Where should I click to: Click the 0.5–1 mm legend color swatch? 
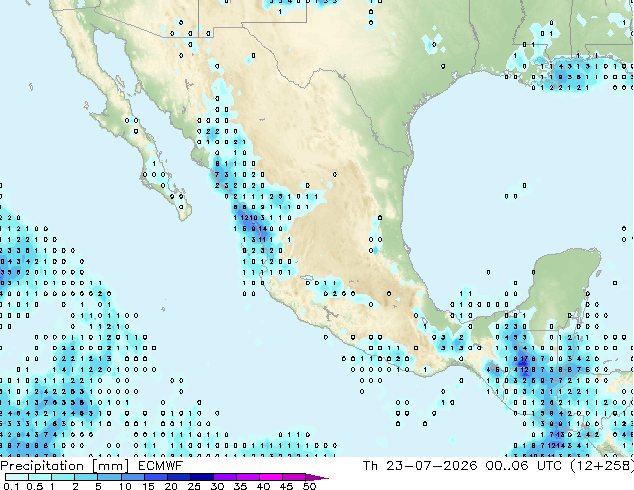coord(40,477)
